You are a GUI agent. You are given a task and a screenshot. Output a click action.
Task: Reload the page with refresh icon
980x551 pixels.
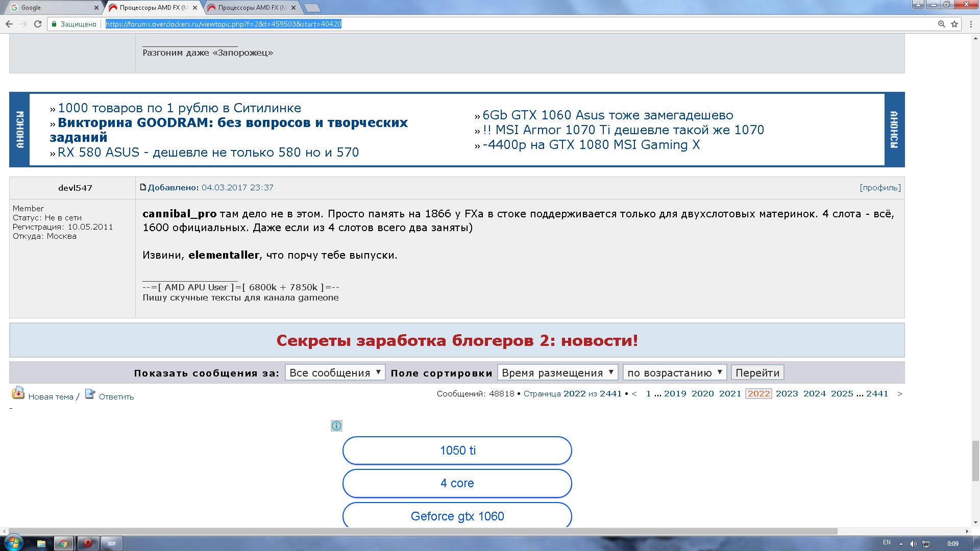pyautogui.click(x=38, y=24)
